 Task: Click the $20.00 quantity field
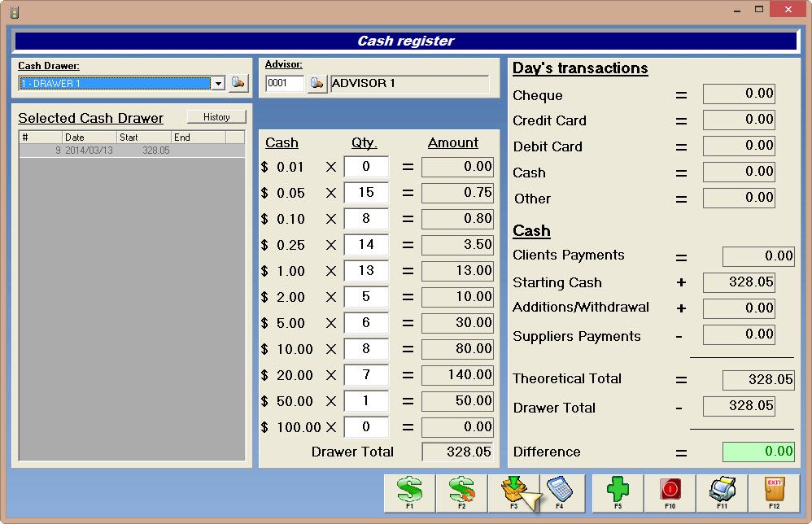click(366, 375)
